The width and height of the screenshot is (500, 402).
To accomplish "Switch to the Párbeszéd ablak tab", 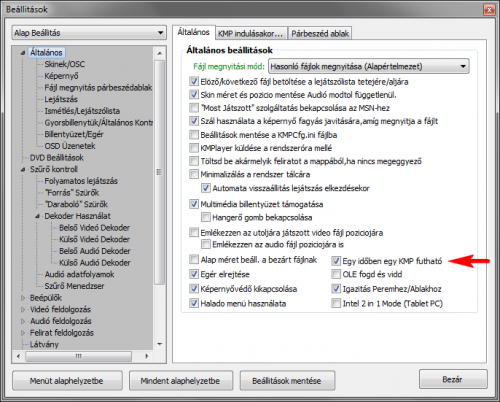I will pos(320,34).
